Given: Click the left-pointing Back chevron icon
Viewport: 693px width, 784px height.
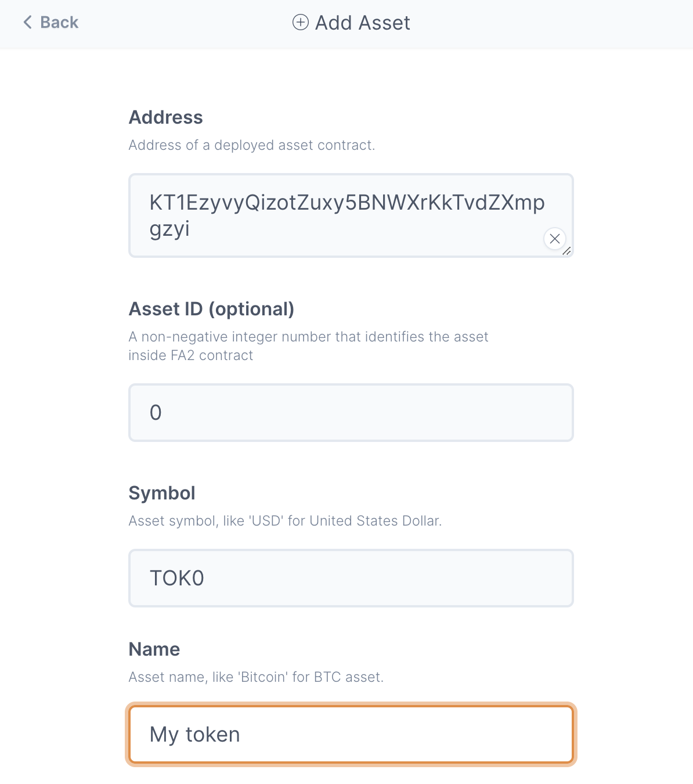Looking at the screenshot, I should (x=27, y=22).
